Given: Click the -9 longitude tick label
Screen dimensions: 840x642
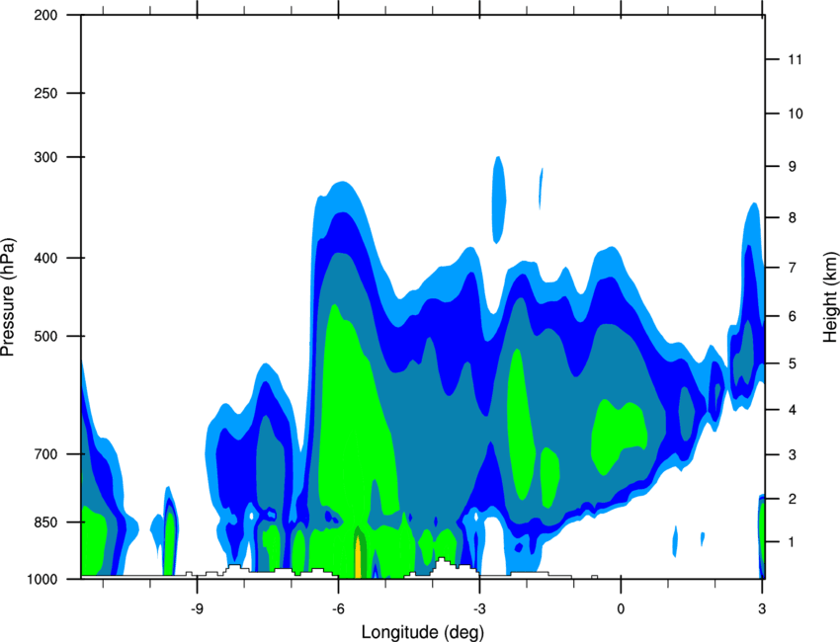Looking at the screenshot, I should [197, 608].
